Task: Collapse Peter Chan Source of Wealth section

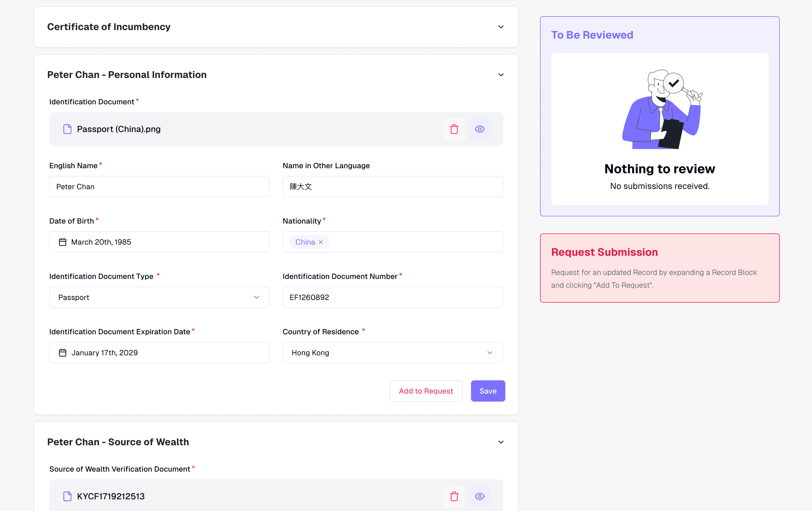Action: point(501,442)
